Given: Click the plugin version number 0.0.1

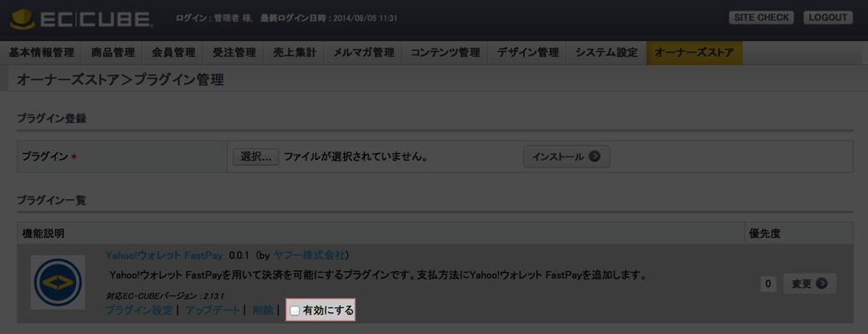Looking at the screenshot, I should coord(239,256).
